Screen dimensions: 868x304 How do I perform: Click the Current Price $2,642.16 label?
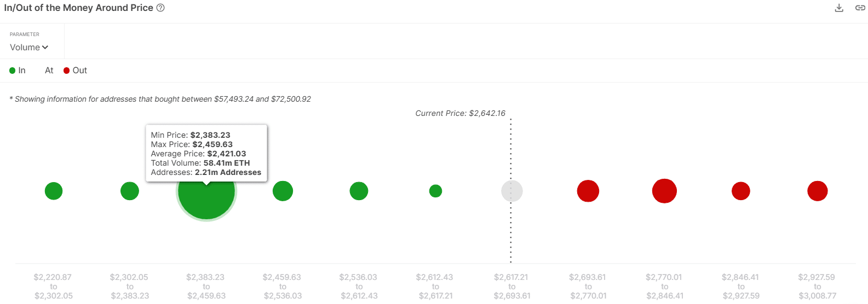[460, 114]
